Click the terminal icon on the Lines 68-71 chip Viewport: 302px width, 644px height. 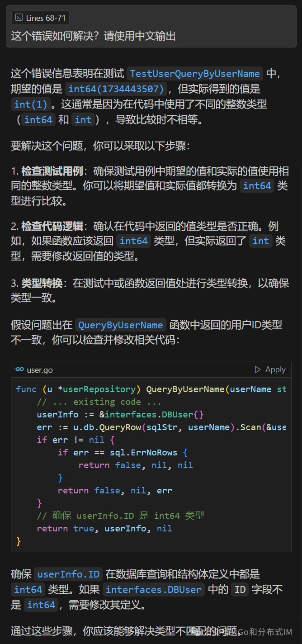tap(19, 18)
